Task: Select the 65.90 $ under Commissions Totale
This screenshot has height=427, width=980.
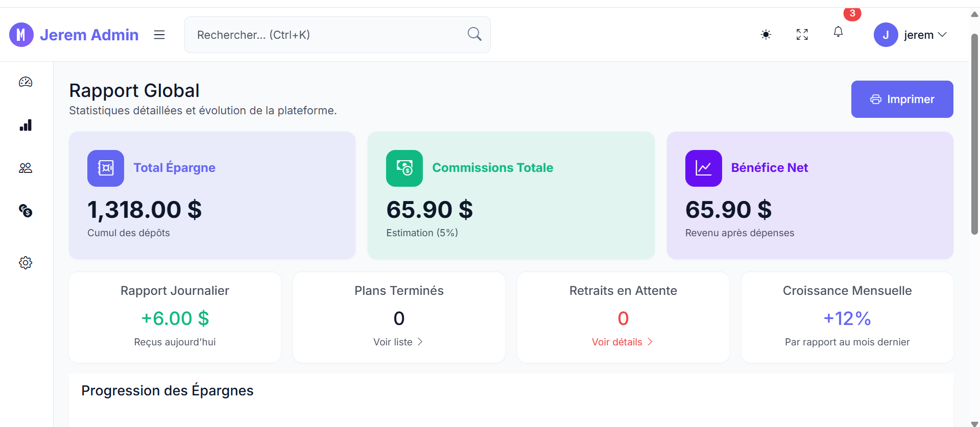Action: pyautogui.click(x=429, y=210)
